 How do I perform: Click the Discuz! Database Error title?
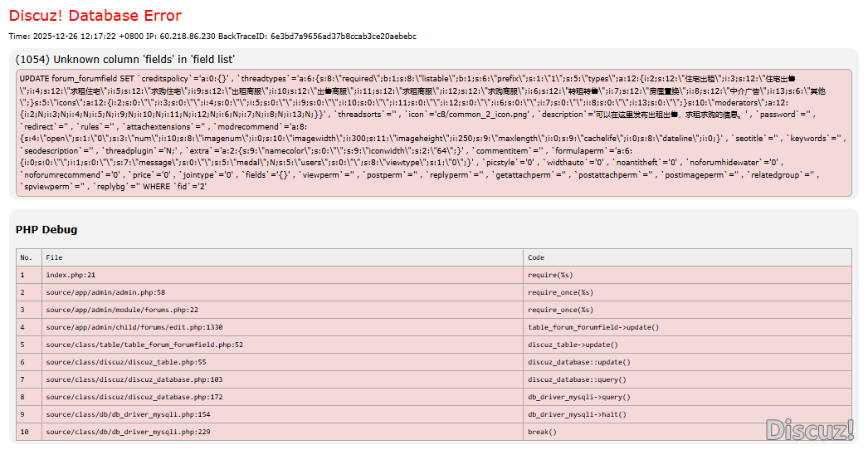[95, 16]
